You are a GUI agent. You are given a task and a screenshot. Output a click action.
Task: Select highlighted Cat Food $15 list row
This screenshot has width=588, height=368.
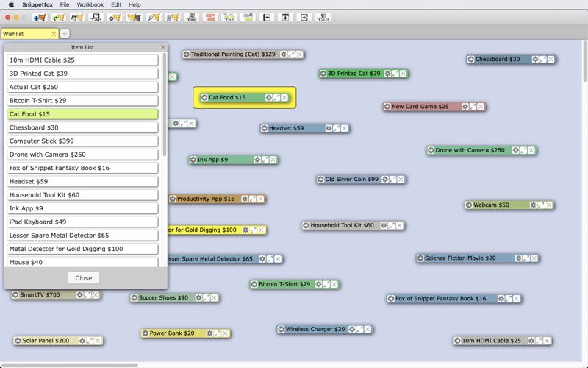pyautogui.click(x=82, y=114)
